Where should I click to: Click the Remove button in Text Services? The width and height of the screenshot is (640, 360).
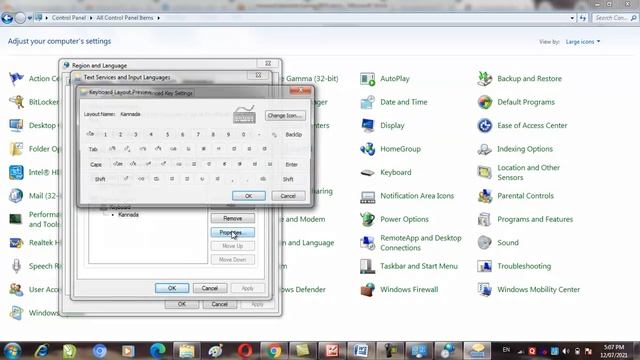pyautogui.click(x=233, y=219)
